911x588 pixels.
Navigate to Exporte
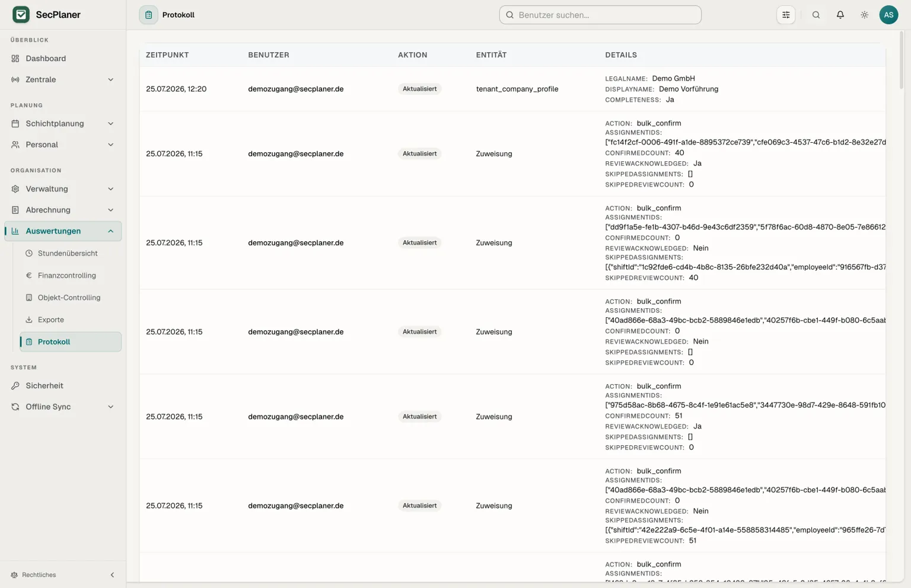click(x=71, y=319)
